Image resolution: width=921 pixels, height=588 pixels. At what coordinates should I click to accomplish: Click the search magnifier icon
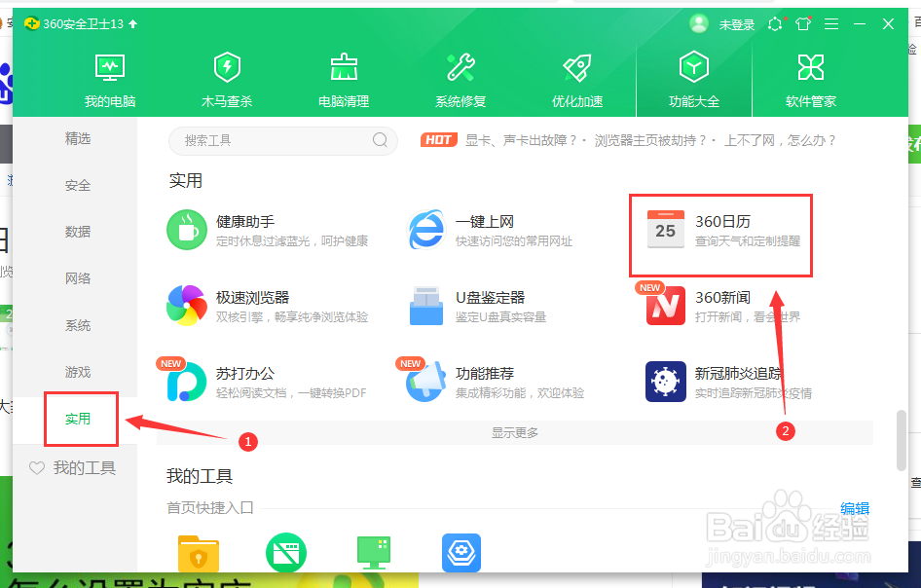click(380, 140)
